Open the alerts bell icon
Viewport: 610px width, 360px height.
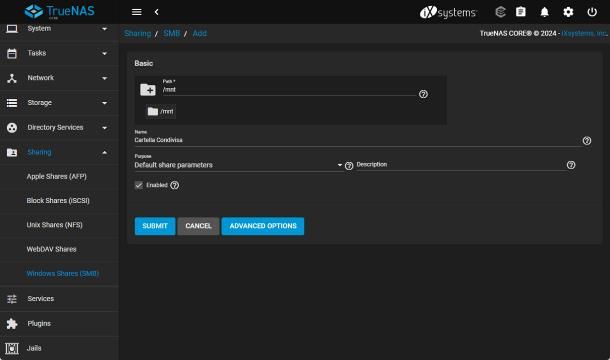pos(545,12)
